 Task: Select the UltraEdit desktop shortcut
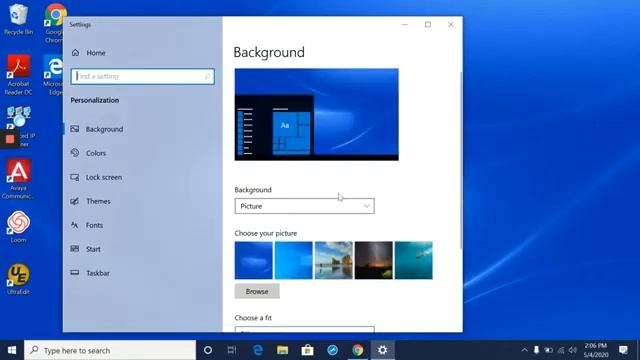18,279
